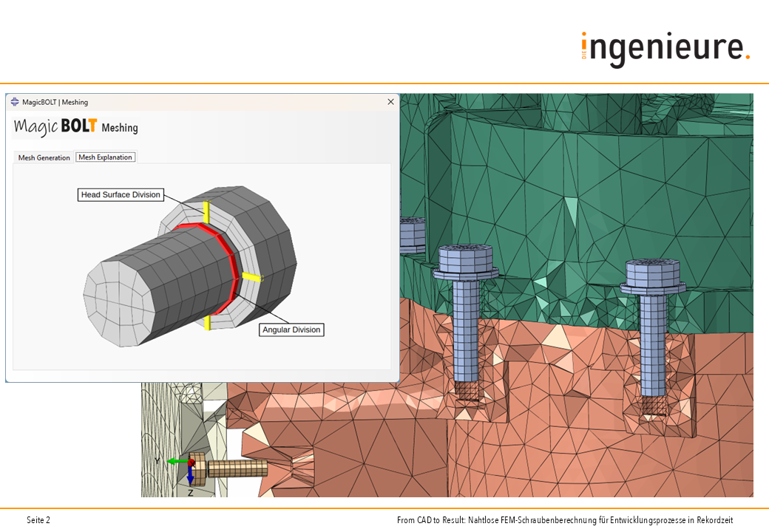Image resolution: width=769 pixels, height=532 pixels.
Task: Select the middle blue bolt head in 3D view
Action: [x=465, y=260]
